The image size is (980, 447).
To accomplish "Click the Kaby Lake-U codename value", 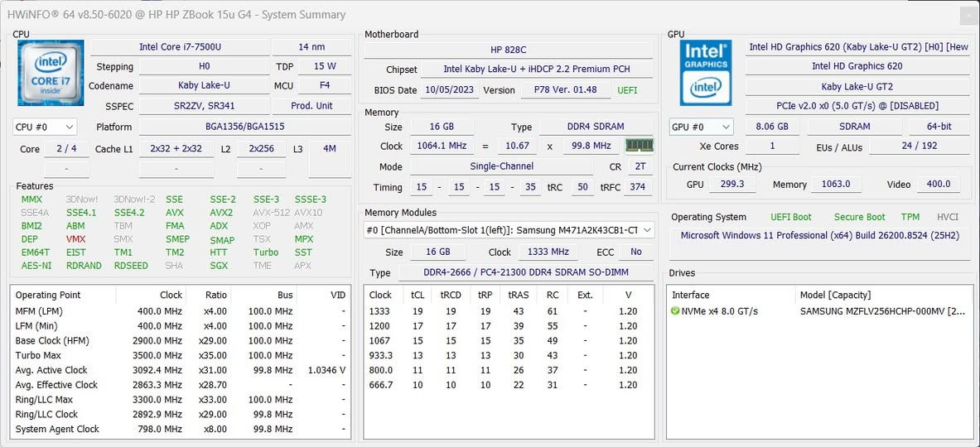I will coord(204,85).
